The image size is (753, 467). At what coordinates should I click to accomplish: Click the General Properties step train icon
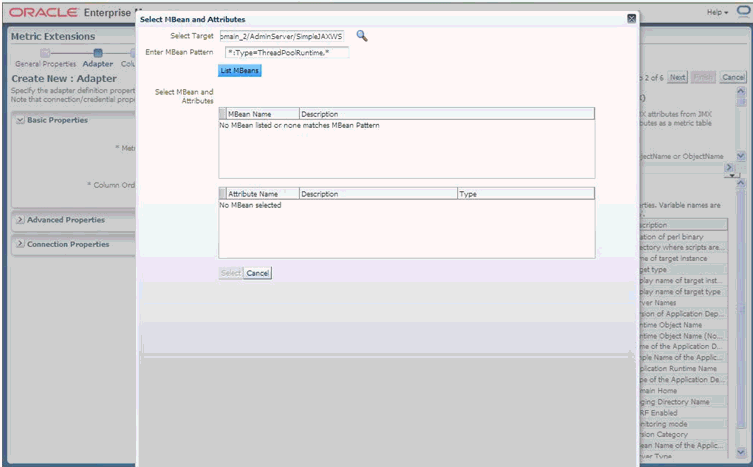pyautogui.click(x=45, y=53)
